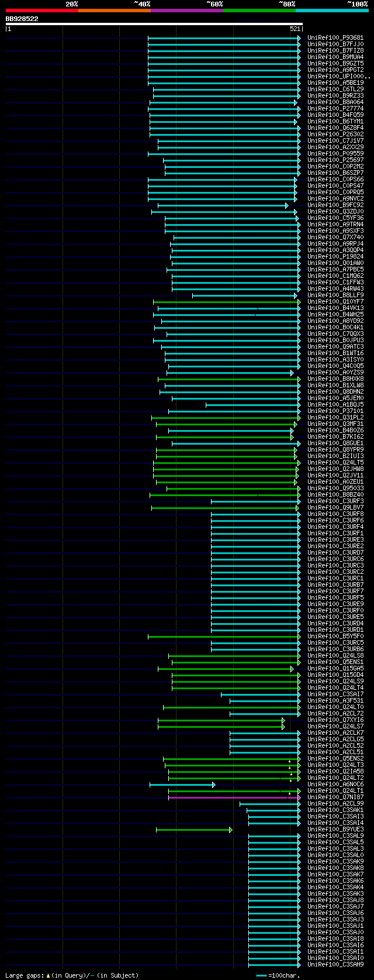Click the UniRef100_C6TL29 label
Viewport: 374px width, 980px height.
pos(335,90)
